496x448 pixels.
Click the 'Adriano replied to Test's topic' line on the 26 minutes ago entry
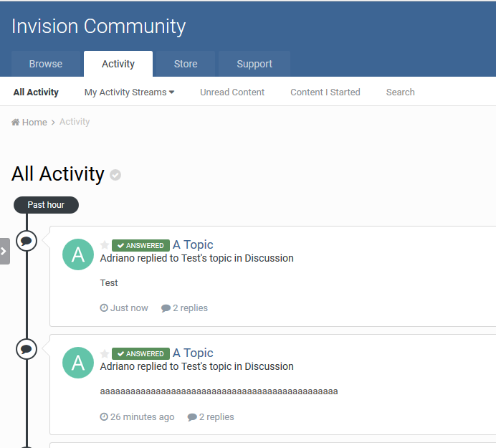tap(197, 366)
